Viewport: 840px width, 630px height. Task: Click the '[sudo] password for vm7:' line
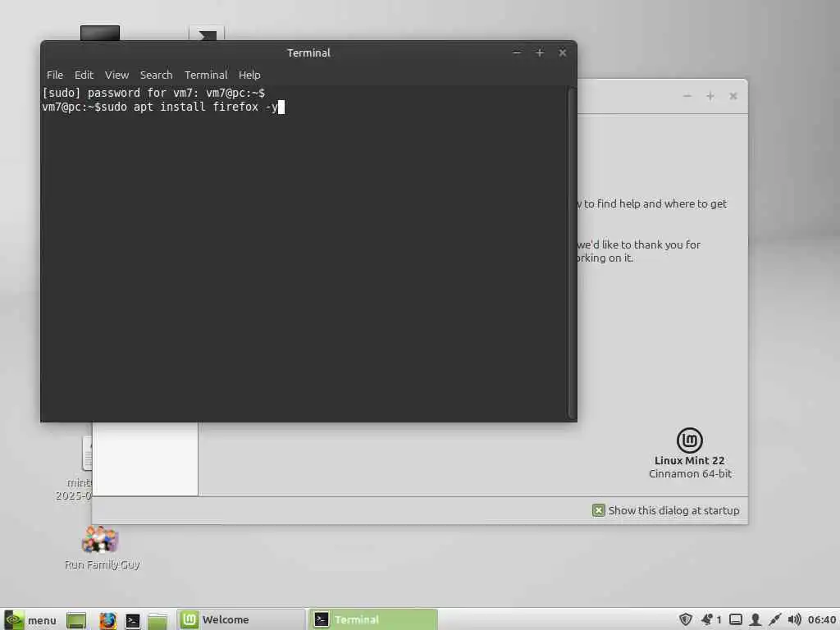tap(121, 93)
